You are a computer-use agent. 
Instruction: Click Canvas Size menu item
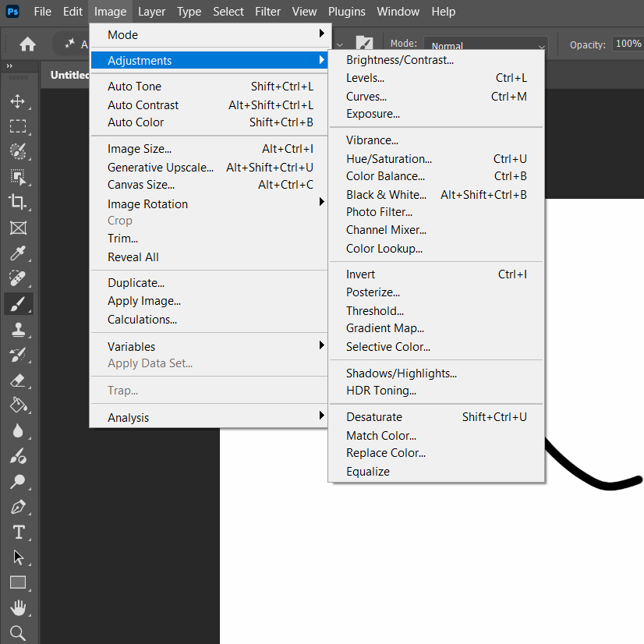(x=209, y=185)
